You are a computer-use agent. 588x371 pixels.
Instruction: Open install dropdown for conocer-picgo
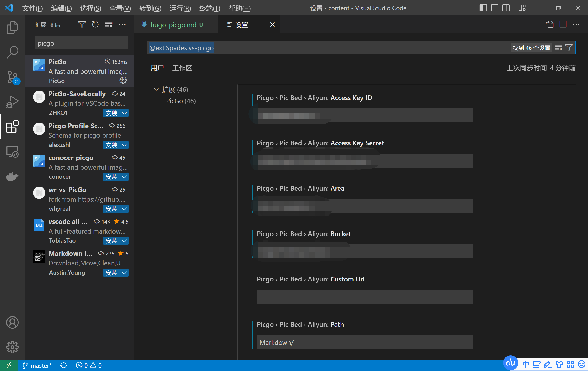124,177
